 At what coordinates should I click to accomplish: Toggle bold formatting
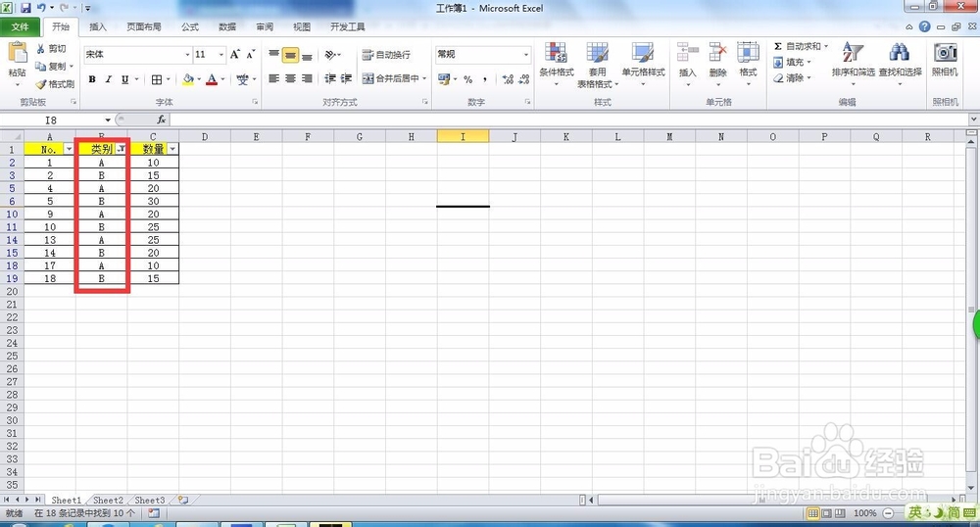[x=92, y=79]
